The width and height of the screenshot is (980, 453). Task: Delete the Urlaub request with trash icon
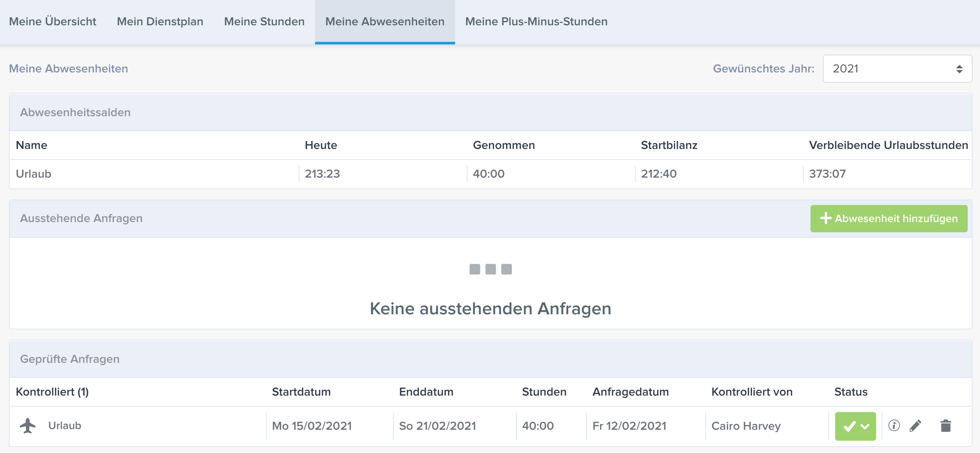point(945,426)
